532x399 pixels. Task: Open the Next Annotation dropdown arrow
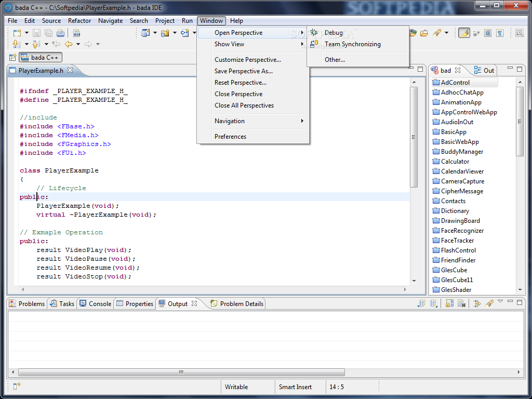tap(26, 44)
